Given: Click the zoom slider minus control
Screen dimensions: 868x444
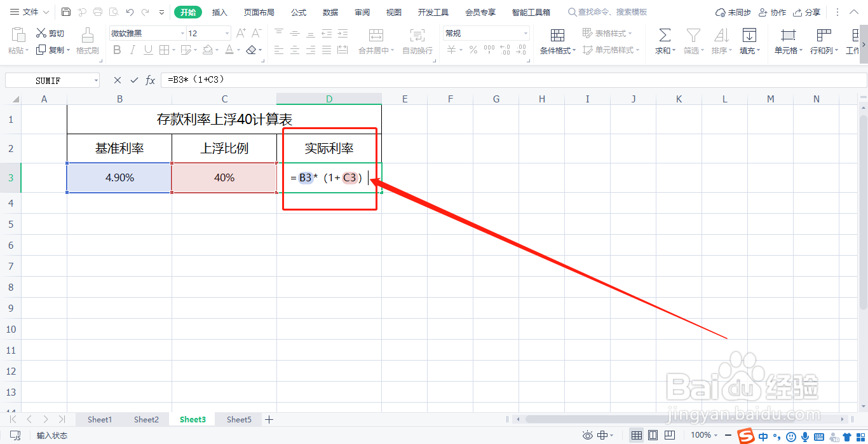Looking at the screenshot, I should pos(728,435).
